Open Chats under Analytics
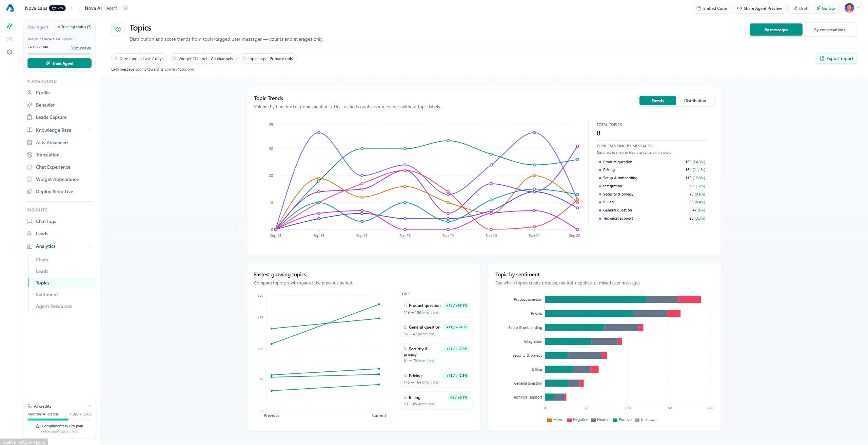868x445 pixels. pos(42,260)
